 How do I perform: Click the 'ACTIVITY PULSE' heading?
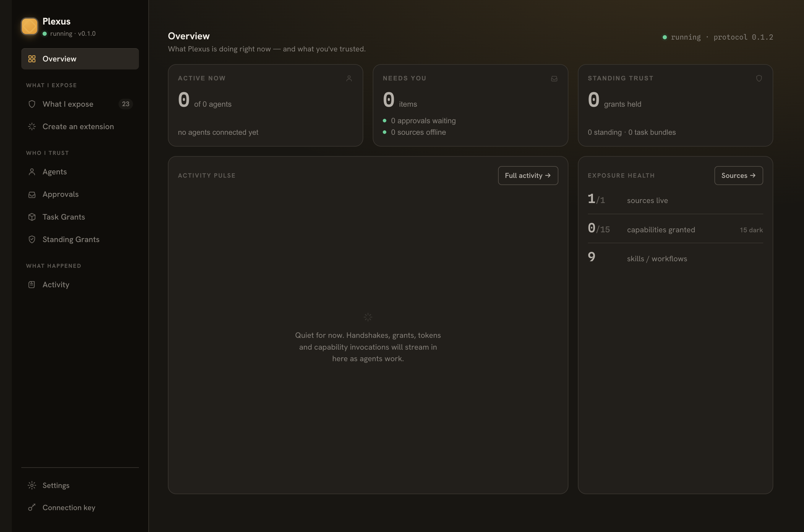point(207,175)
